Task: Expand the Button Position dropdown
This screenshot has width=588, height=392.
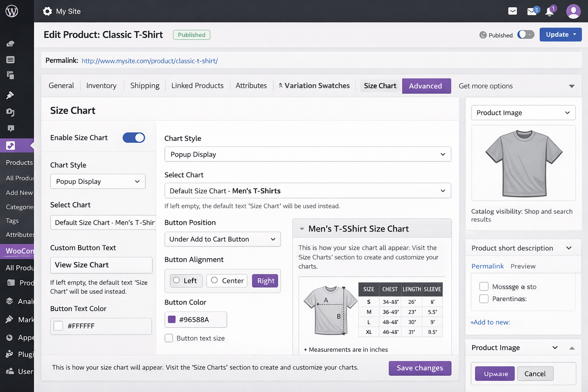Action: click(x=222, y=239)
